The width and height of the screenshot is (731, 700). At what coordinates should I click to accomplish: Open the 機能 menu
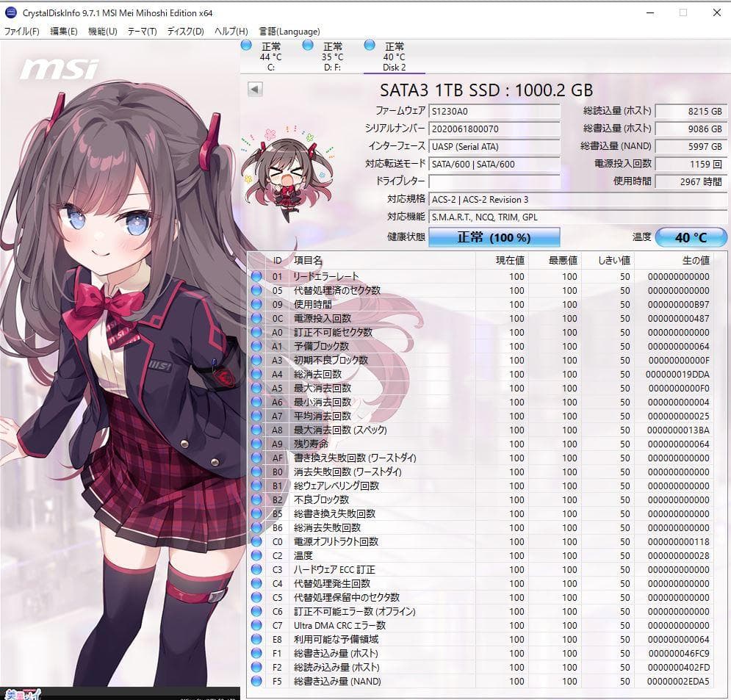[103, 32]
